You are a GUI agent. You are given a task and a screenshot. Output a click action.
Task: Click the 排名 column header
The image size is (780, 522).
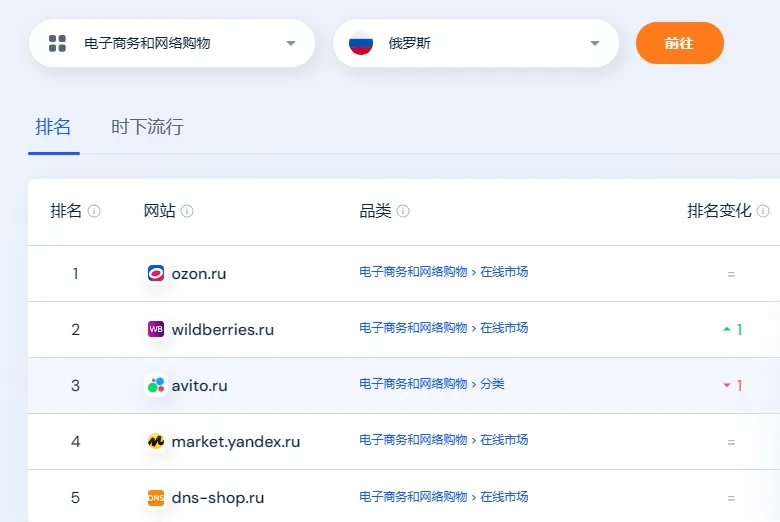click(66, 211)
